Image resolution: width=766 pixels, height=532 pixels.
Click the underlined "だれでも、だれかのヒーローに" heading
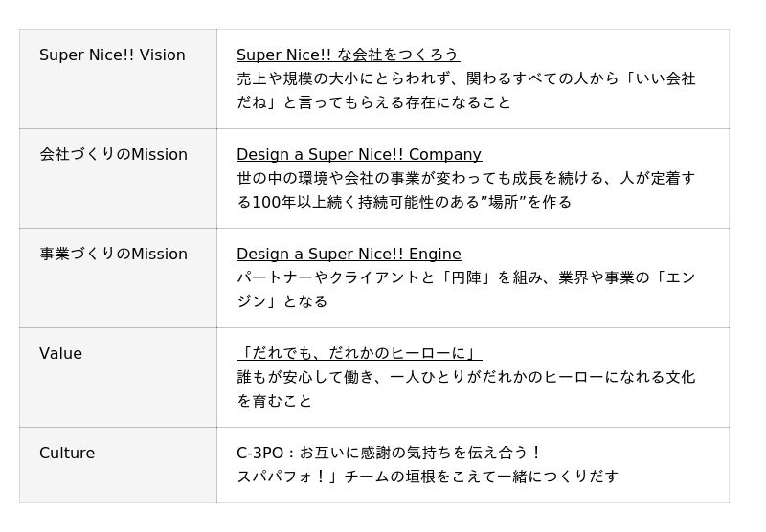(x=359, y=354)
